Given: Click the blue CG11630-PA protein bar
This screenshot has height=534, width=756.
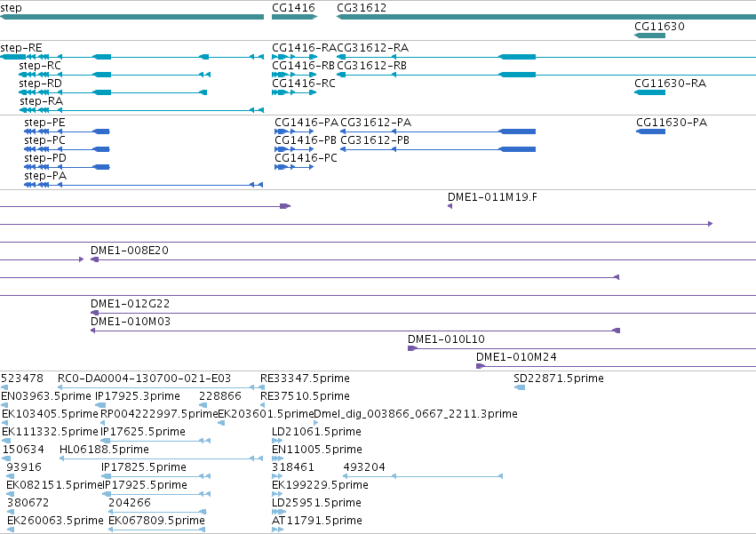Looking at the screenshot, I should 651,132.
